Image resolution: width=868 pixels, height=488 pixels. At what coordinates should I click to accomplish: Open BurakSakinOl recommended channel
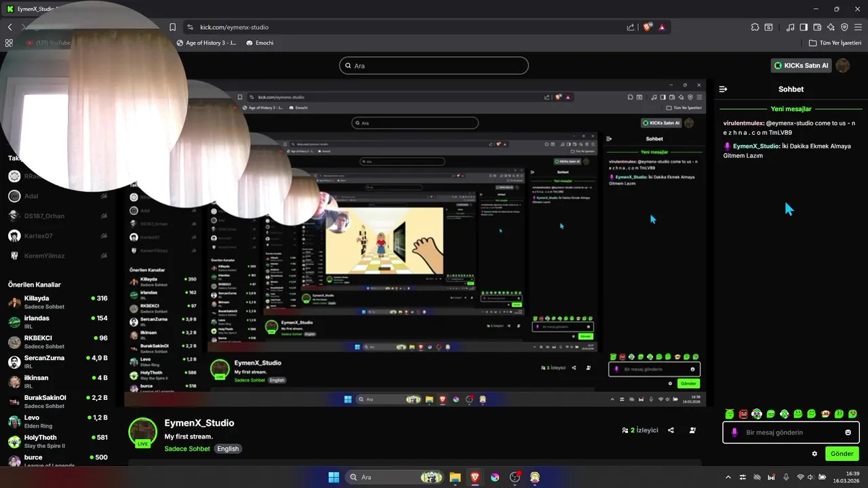click(x=58, y=401)
